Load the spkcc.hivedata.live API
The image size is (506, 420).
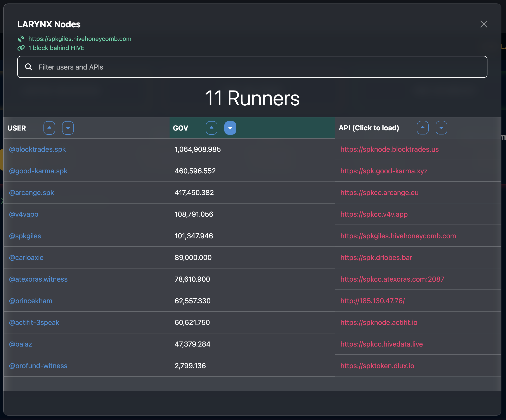(382, 344)
